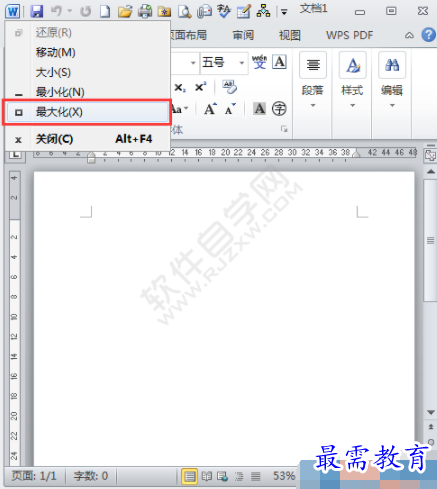Click the phonetic guide wén icon

[259, 62]
